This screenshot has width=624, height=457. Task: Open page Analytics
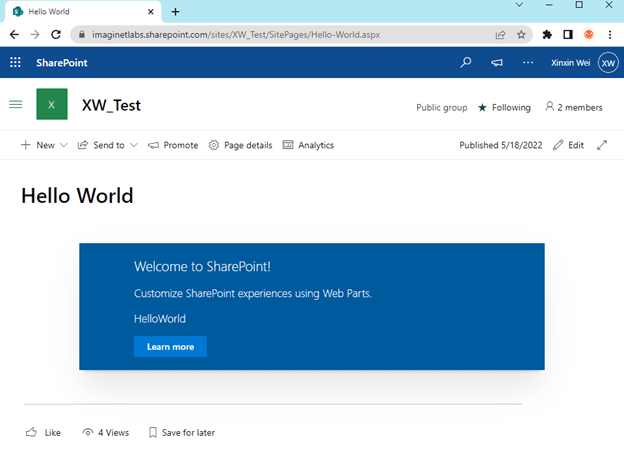308,145
